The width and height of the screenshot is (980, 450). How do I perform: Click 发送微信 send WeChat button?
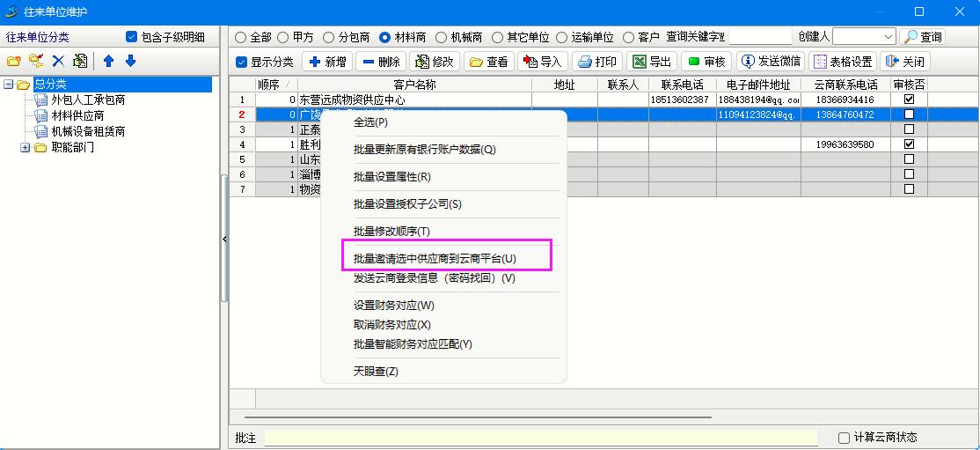tap(769, 62)
